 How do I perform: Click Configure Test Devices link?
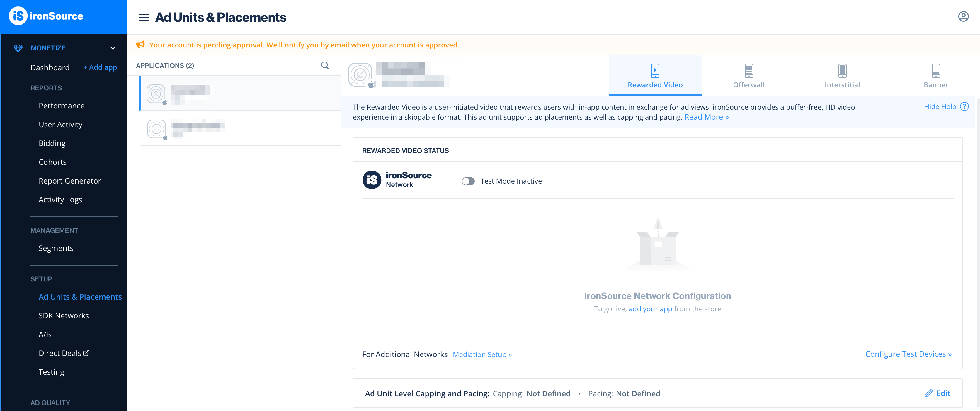pyautogui.click(x=908, y=354)
